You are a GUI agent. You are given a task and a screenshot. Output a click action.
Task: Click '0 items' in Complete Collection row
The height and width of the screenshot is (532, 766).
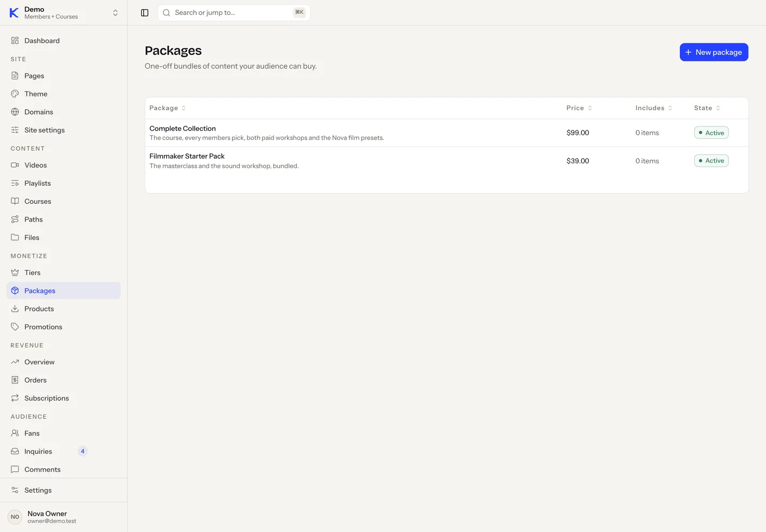(x=647, y=132)
